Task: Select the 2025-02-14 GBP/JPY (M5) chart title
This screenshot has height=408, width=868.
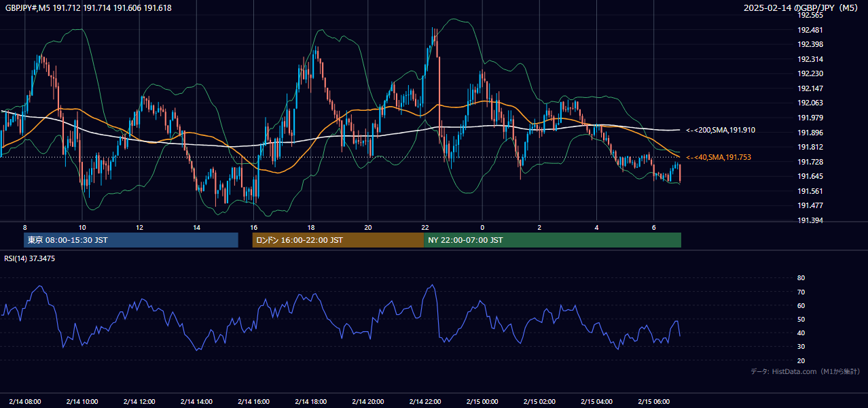Action: [x=801, y=8]
